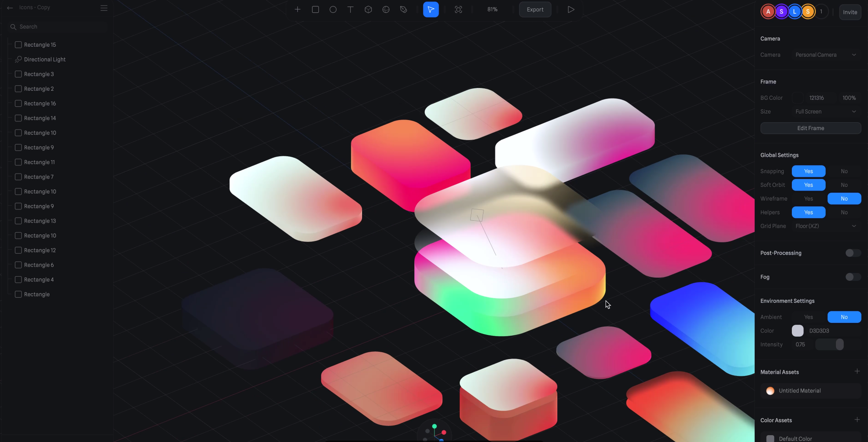Click the frame focus icon
868x442 pixels.
[x=458, y=10]
